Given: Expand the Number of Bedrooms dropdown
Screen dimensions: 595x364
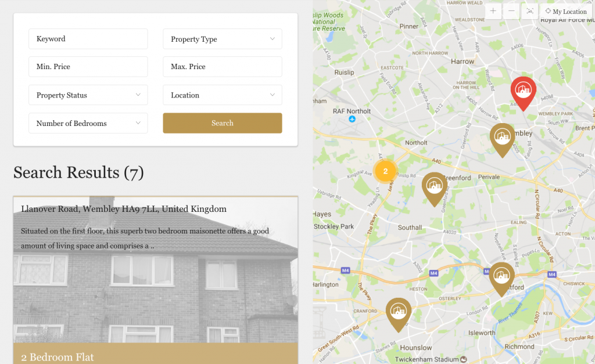Looking at the screenshot, I should coord(88,123).
